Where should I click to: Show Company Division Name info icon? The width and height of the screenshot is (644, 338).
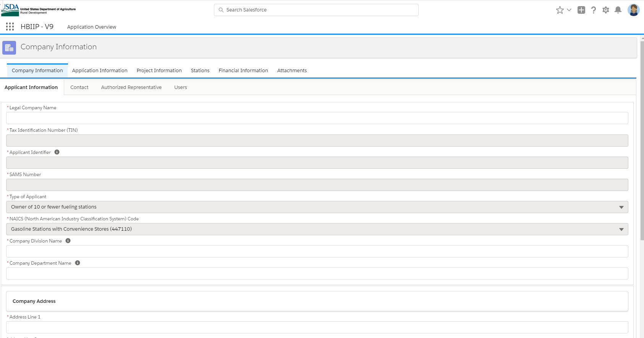(x=68, y=241)
